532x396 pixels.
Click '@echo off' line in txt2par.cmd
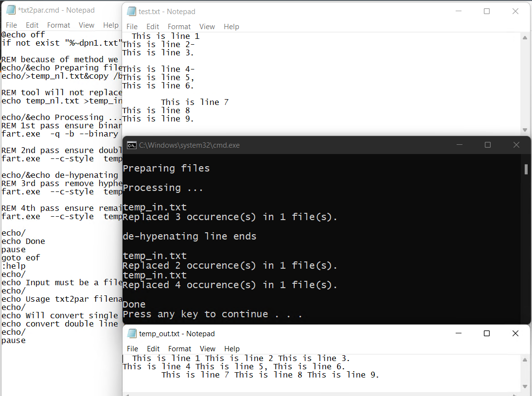coord(23,34)
